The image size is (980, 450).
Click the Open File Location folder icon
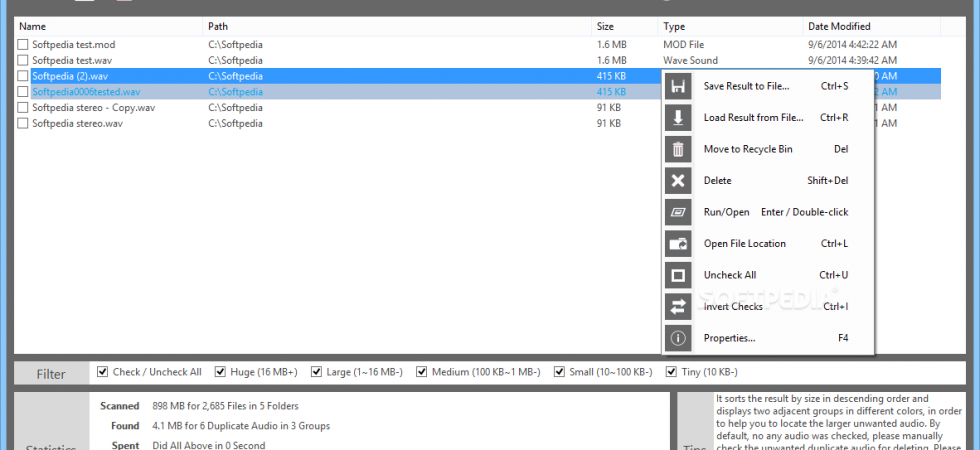pos(678,244)
